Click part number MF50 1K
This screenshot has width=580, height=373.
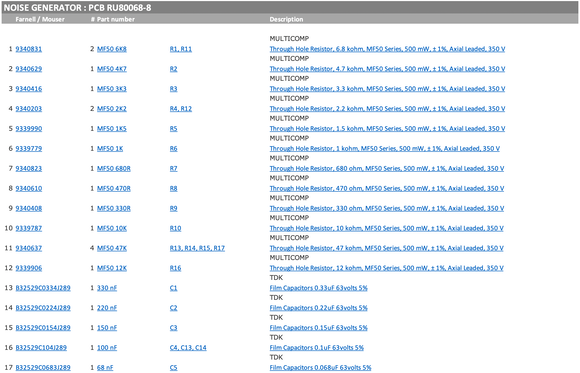click(110, 149)
